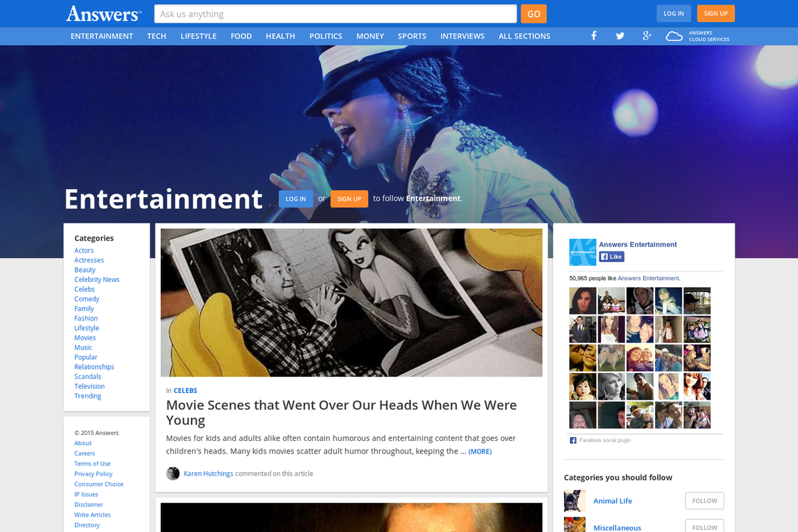The image size is (798, 532).
Task: Open the Movie Scenes article image
Action: coord(351,303)
